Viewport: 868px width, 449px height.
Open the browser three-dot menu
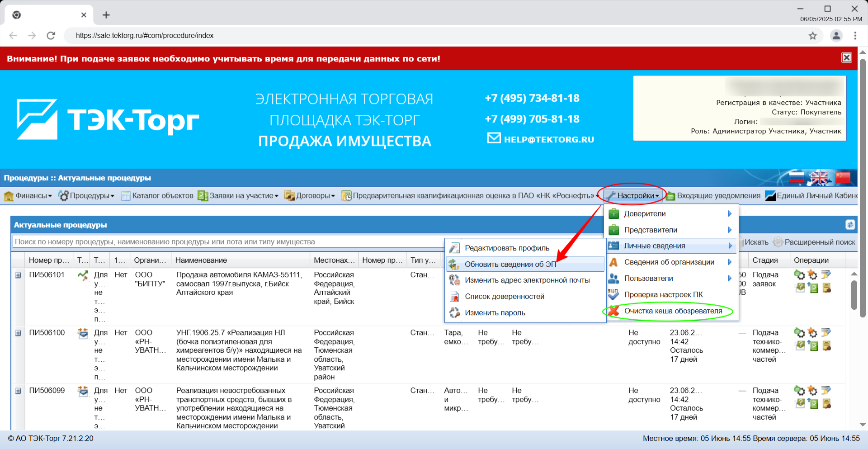click(x=855, y=36)
